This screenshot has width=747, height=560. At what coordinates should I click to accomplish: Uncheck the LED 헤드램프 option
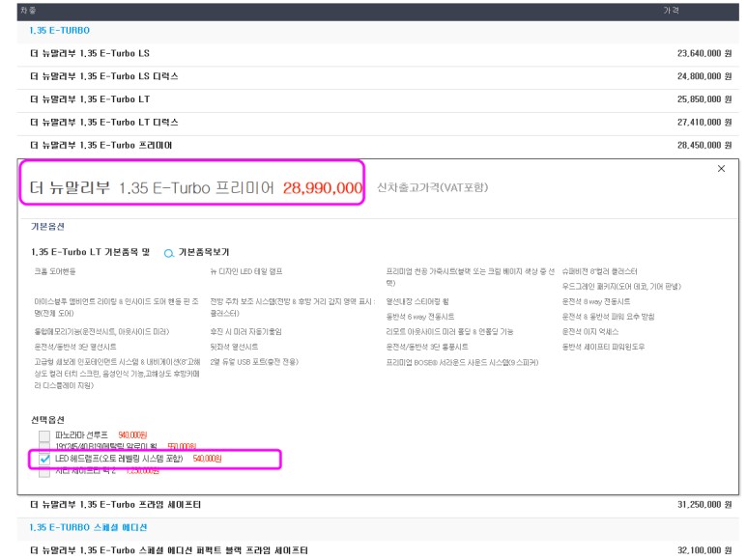pyautogui.click(x=44, y=459)
